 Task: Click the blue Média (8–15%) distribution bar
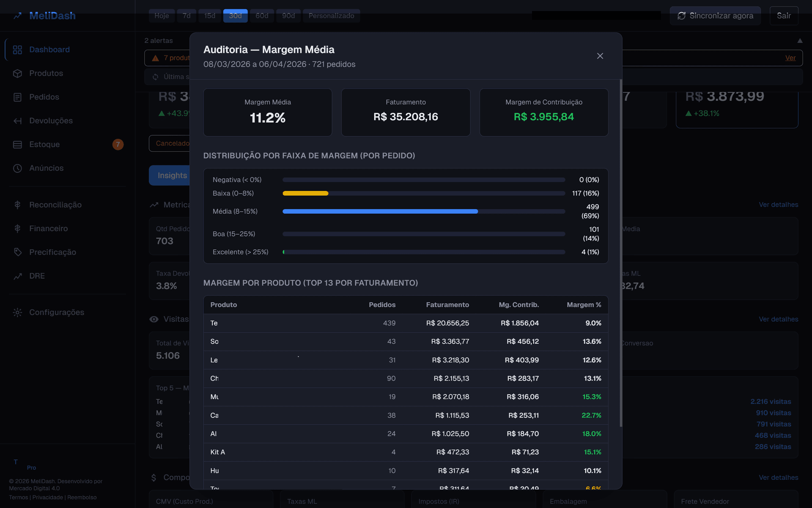[380, 211]
